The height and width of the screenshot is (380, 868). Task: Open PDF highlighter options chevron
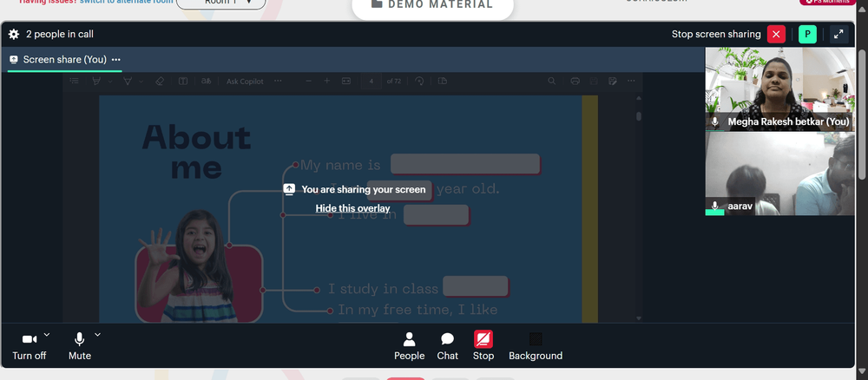click(110, 82)
